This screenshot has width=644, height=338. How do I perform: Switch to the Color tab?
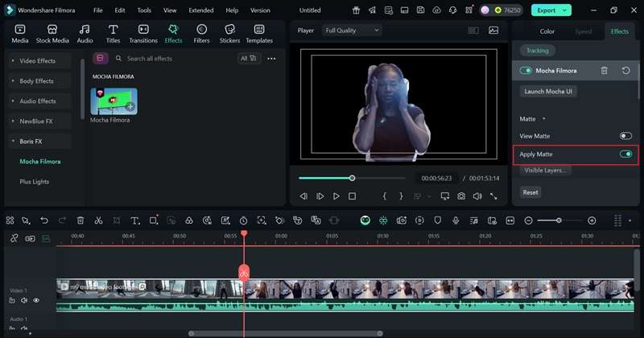547,31
